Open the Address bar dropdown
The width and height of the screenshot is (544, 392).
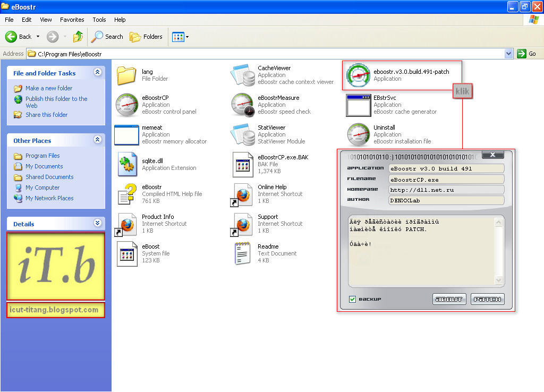click(508, 54)
